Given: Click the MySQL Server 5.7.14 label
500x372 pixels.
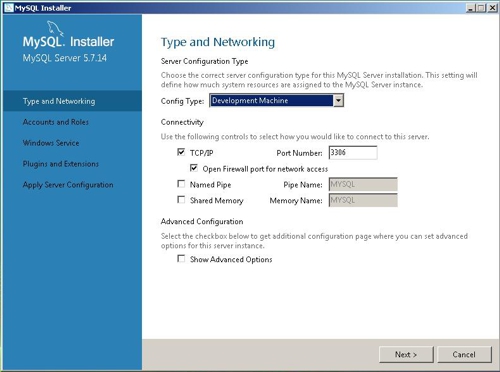Looking at the screenshot, I should pos(65,58).
